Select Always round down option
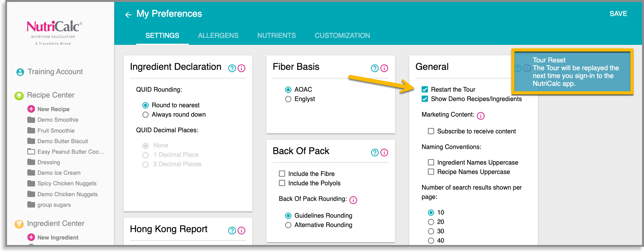Screen dimensions: 644x252 tap(145, 115)
